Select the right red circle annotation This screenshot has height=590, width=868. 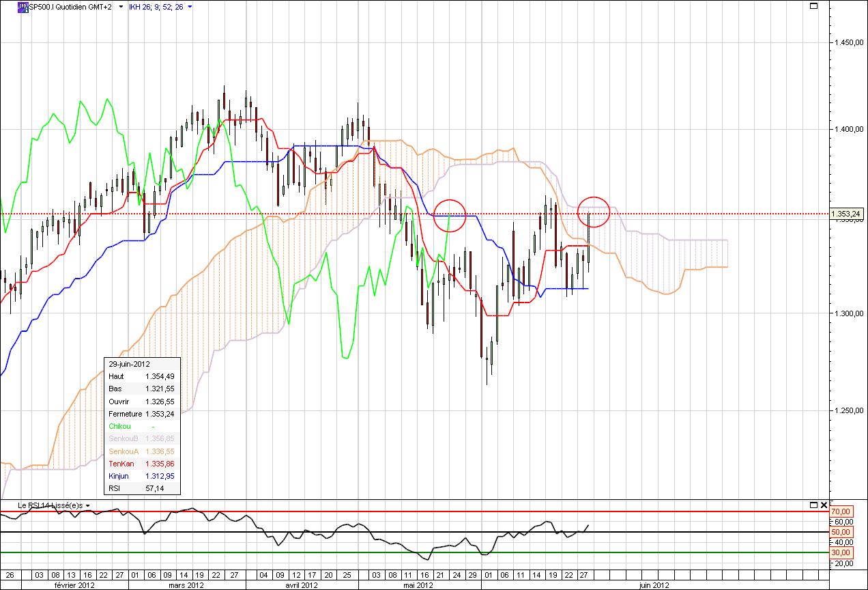pyautogui.click(x=594, y=212)
